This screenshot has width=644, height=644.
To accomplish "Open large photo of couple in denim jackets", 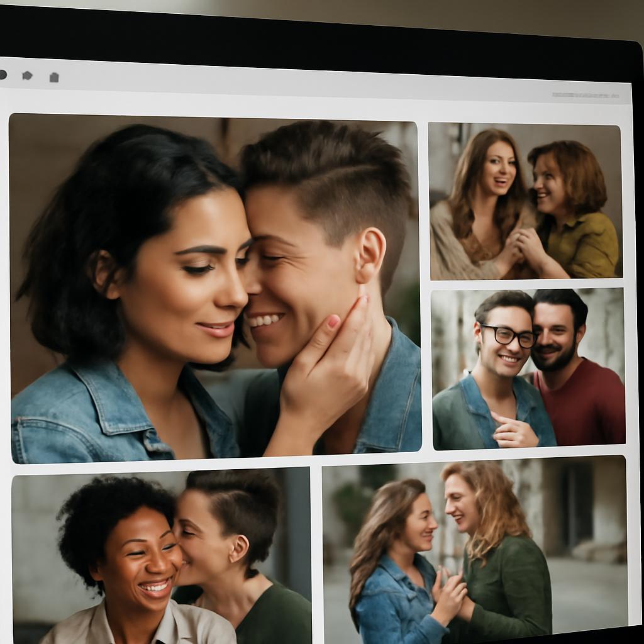I will 215,288.
